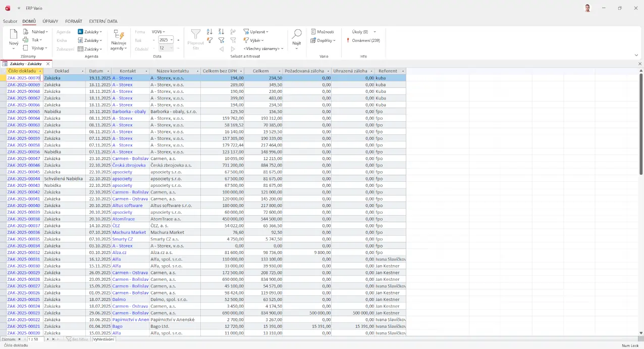
Task: Open Datum column header filter arrow
Action: (x=108, y=71)
